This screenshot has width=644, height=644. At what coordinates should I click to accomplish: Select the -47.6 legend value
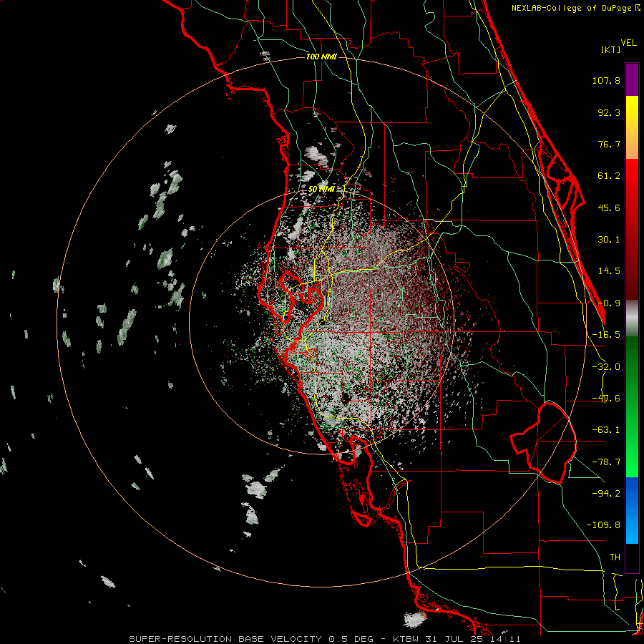coord(606,399)
